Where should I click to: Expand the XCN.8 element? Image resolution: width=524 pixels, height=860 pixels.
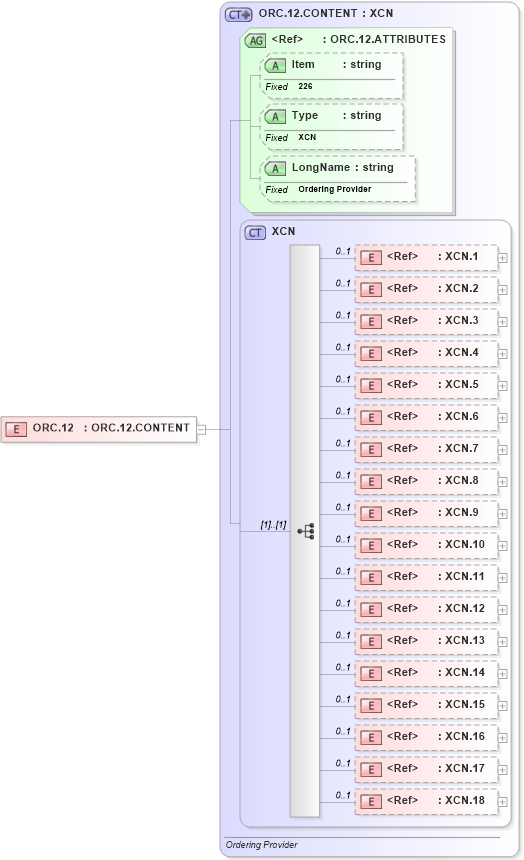pyautogui.click(x=503, y=482)
